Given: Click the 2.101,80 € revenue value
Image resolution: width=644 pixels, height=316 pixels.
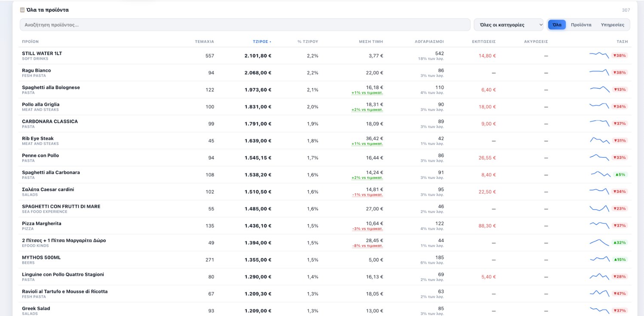Looking at the screenshot, I should click(x=258, y=56).
